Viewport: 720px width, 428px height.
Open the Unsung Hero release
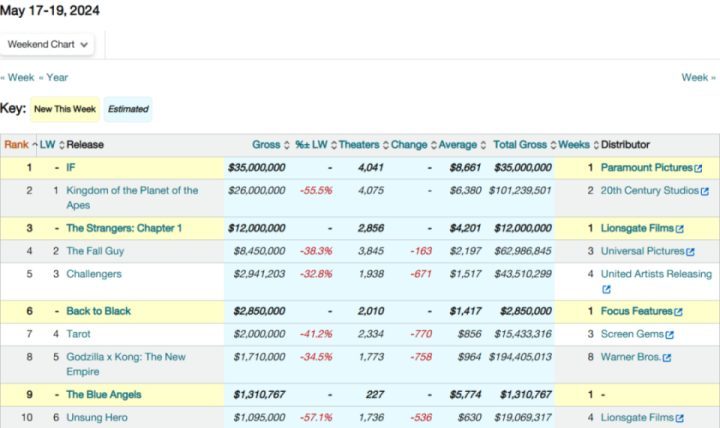point(97,417)
